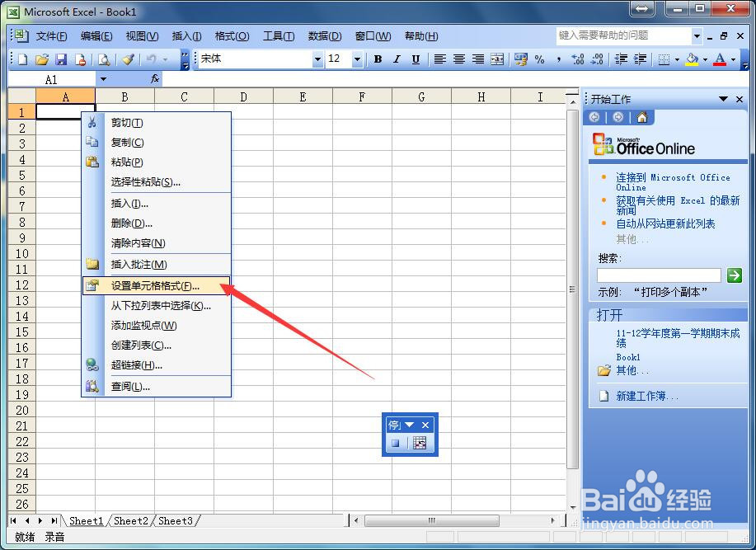Open the 数据(D) menu
The image size is (756, 550).
point(325,36)
